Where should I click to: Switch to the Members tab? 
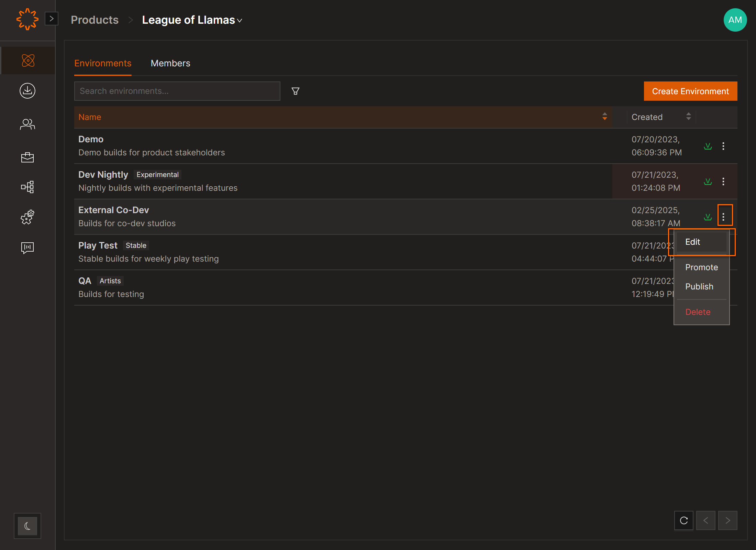click(170, 63)
